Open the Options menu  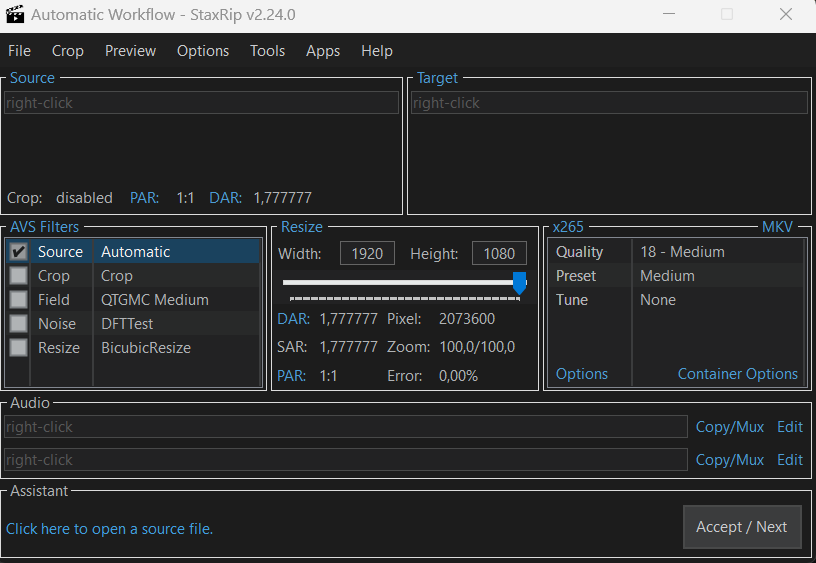point(203,51)
